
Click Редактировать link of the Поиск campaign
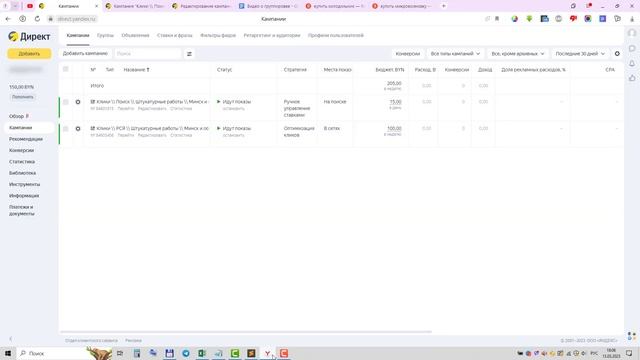tap(152, 109)
